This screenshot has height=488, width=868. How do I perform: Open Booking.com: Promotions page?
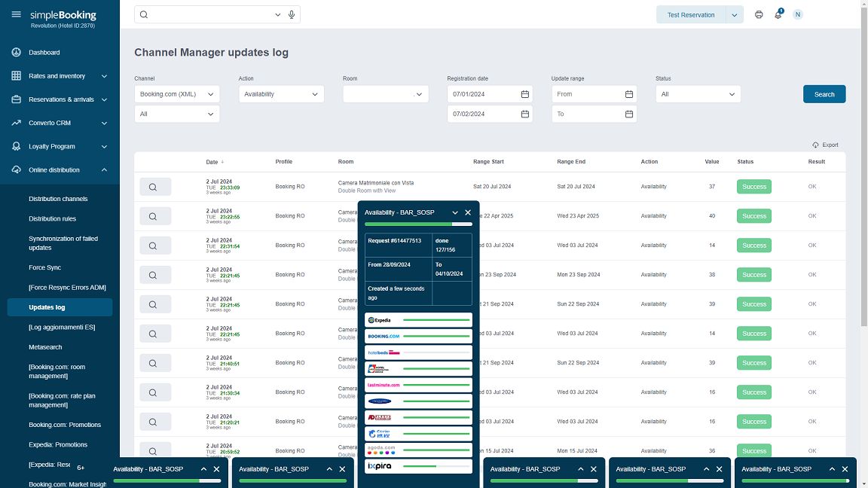(x=65, y=425)
